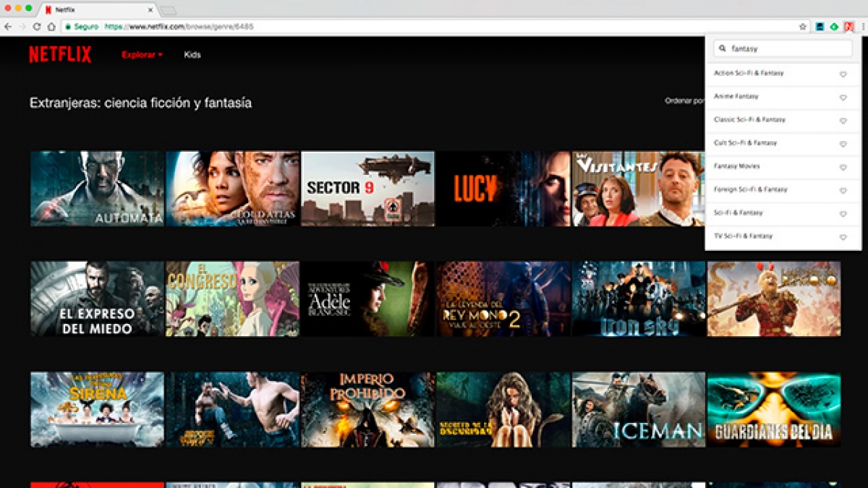868x488 pixels.
Task: Open a new browser tab
Action: pos(168,10)
